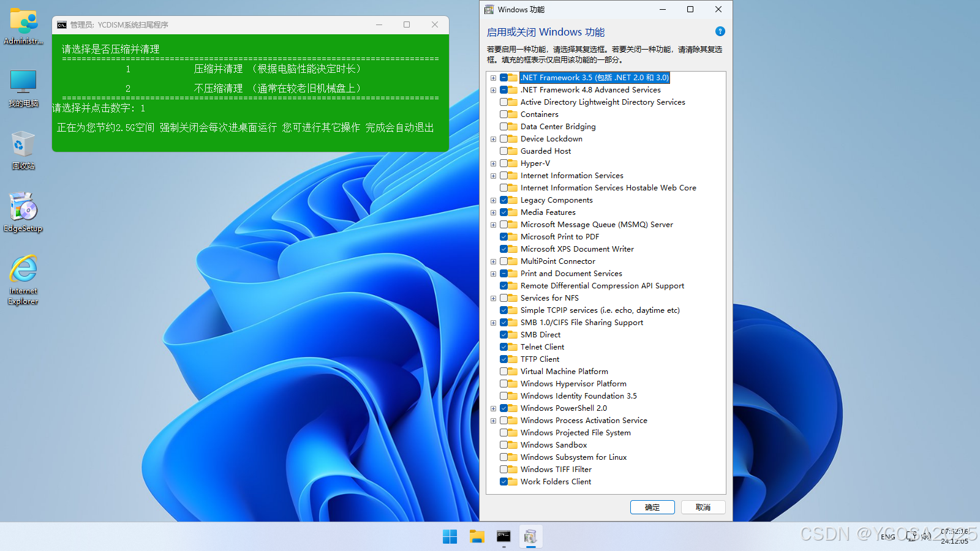Screen dimensions: 980x551
Task: Open the Windows Start button on the taskbar
Action: (450, 536)
